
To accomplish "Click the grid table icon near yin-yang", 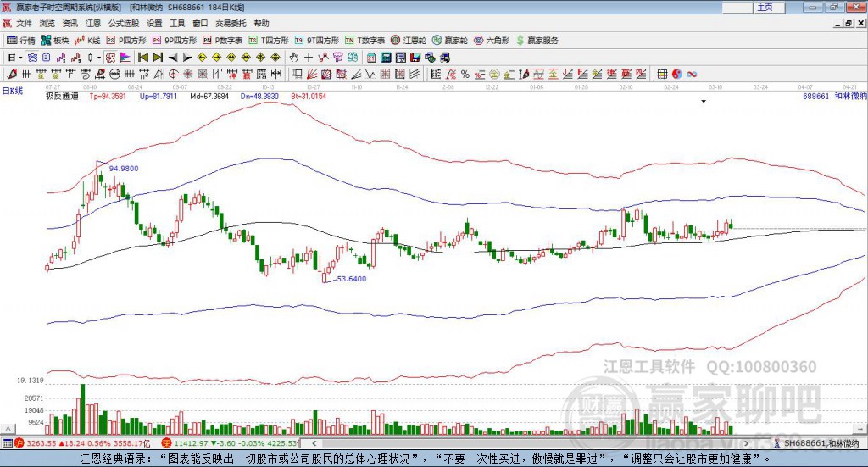I will (662, 74).
